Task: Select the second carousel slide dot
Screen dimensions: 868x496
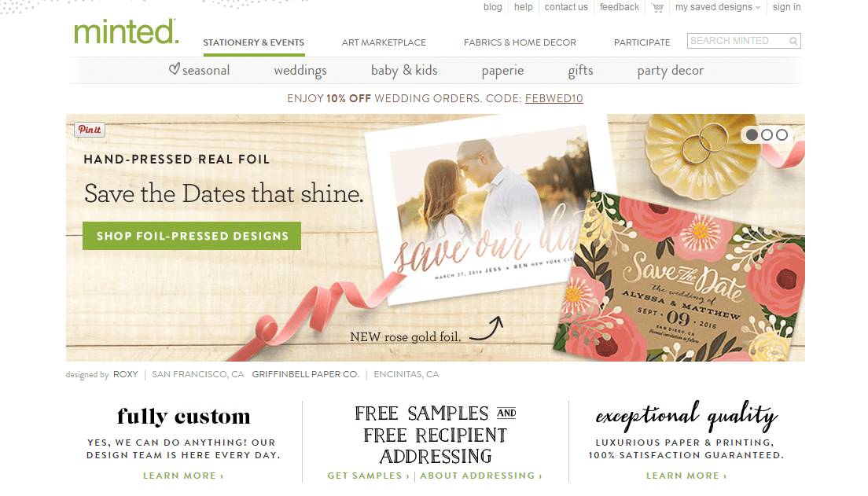Action: tap(767, 134)
